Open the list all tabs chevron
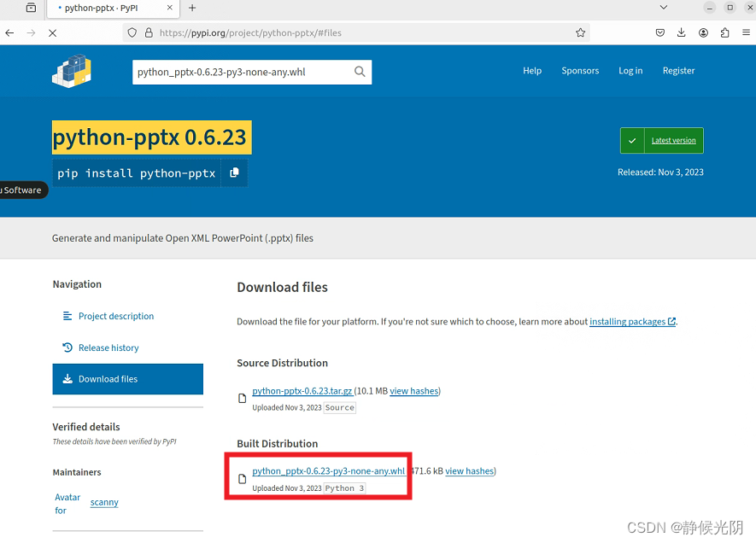Viewport: 756px width, 543px height. [664, 7]
